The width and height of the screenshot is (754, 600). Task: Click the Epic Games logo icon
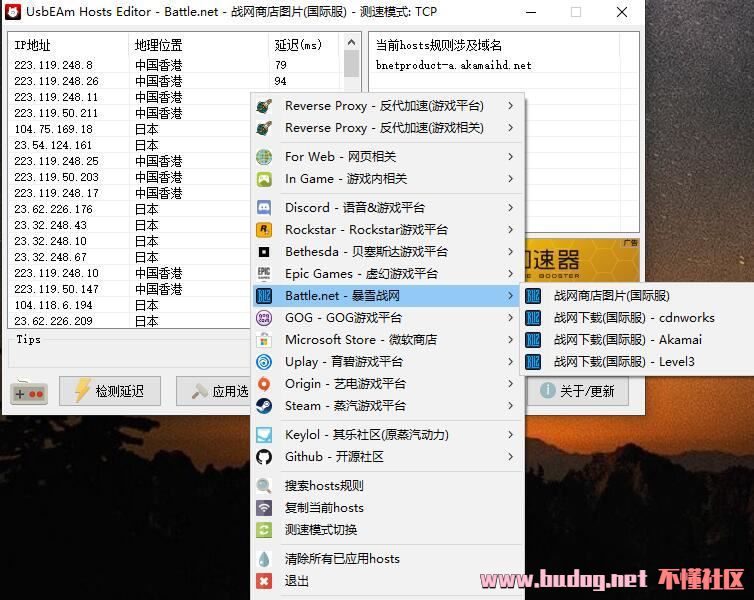point(264,274)
